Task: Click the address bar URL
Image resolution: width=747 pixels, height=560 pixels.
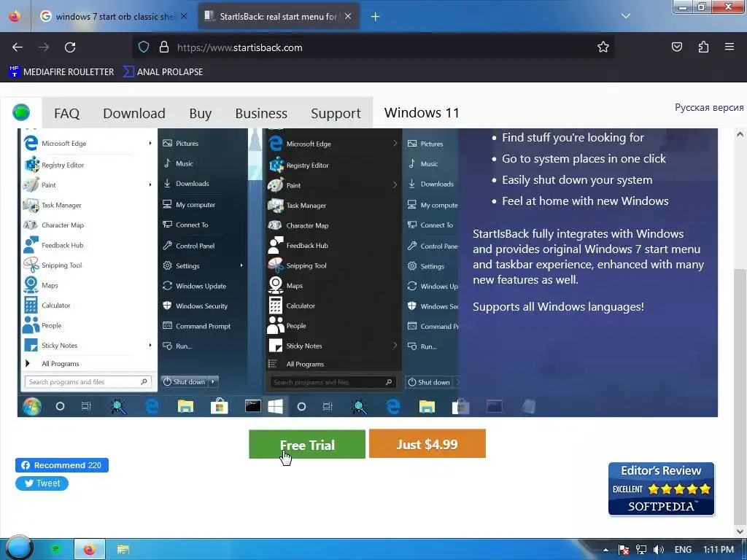Action: pyautogui.click(x=239, y=47)
